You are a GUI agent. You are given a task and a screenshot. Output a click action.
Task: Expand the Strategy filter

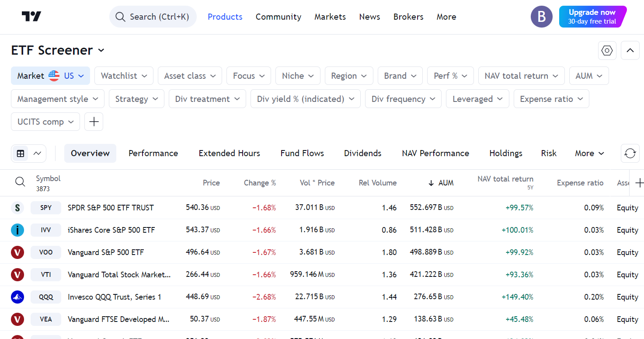[136, 99]
